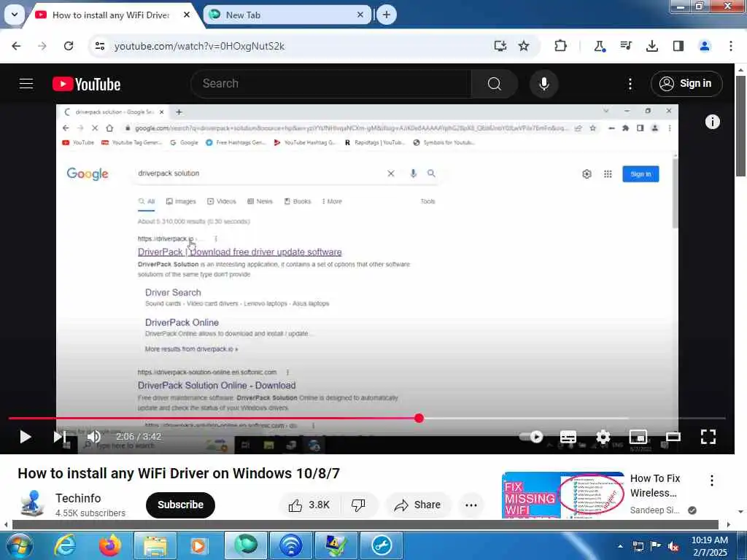This screenshot has height=560, width=747.
Task: Show video info card icon
Action: [x=712, y=122]
